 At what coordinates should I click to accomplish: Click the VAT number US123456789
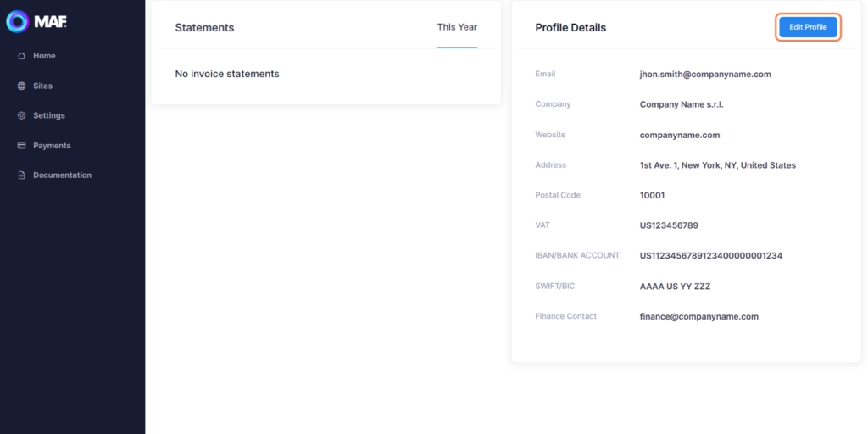coord(669,225)
